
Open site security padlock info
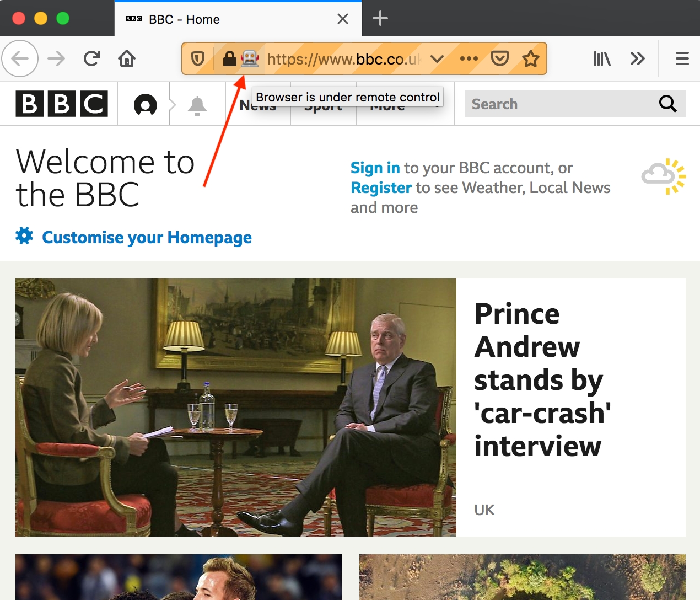click(x=229, y=58)
